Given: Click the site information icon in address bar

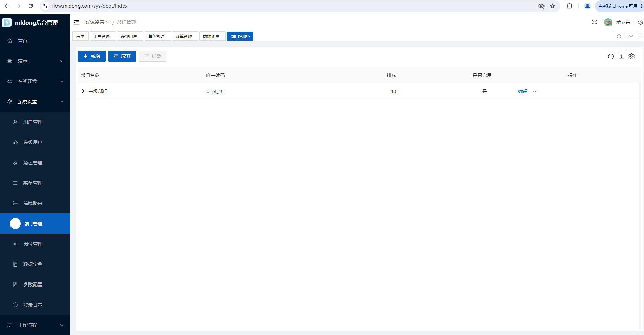Looking at the screenshot, I should click(x=45, y=6).
